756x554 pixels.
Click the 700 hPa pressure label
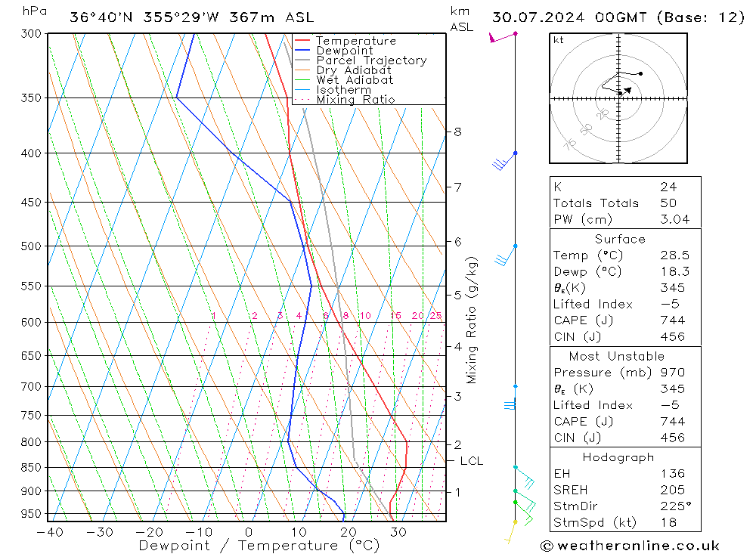coord(31,387)
